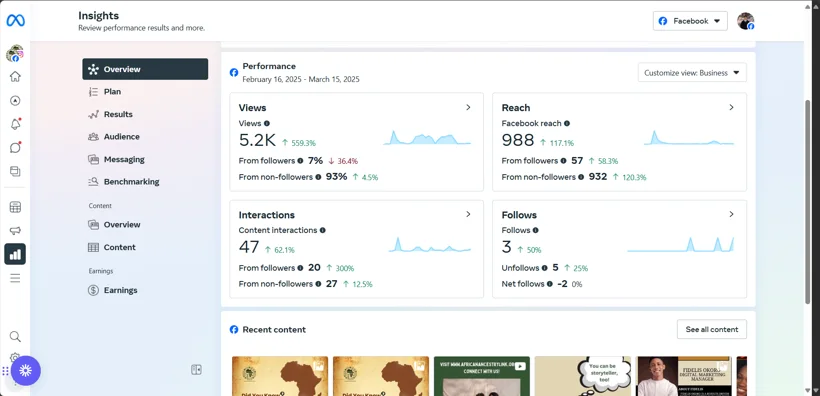This screenshot has width=820, height=396.
Task: Open the Earnings menu item
Action: point(145,290)
